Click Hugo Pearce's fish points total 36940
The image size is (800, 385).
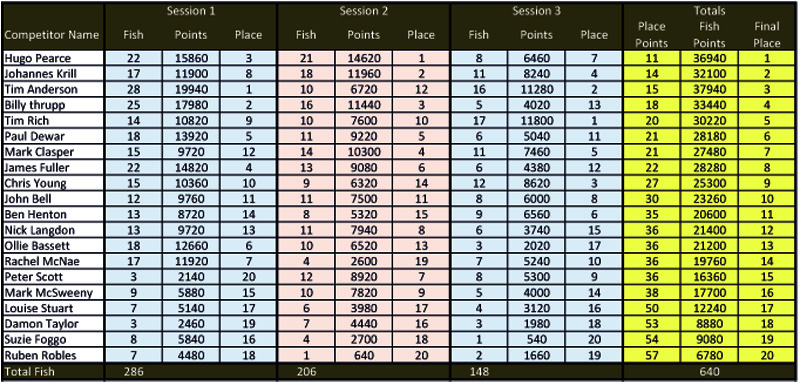pyautogui.click(x=709, y=58)
